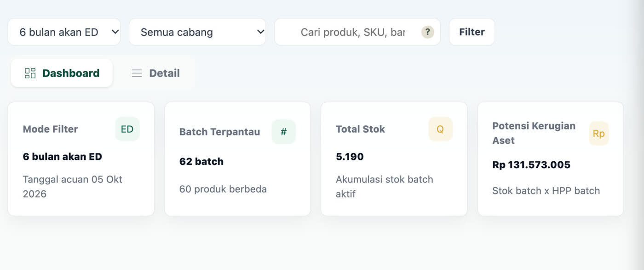The height and width of the screenshot is (270, 644).
Task: Click the '60 produk berbeda' text
Action: point(223,189)
